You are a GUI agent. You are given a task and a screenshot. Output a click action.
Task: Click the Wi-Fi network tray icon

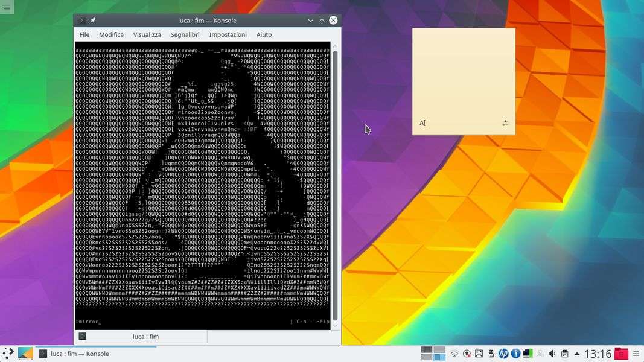pos(454,354)
